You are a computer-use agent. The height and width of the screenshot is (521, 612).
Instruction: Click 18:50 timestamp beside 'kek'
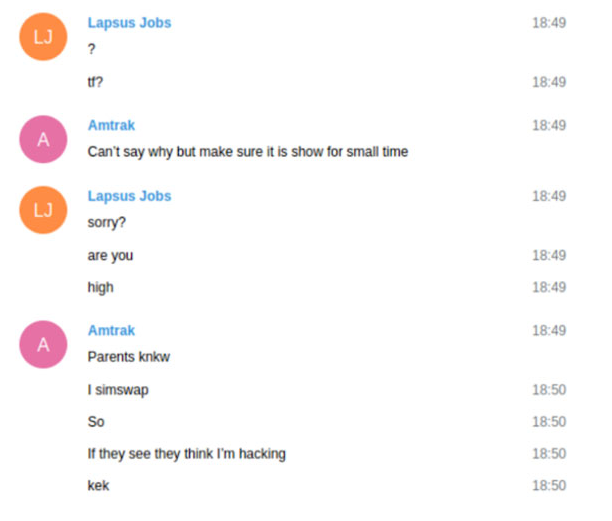(549, 485)
